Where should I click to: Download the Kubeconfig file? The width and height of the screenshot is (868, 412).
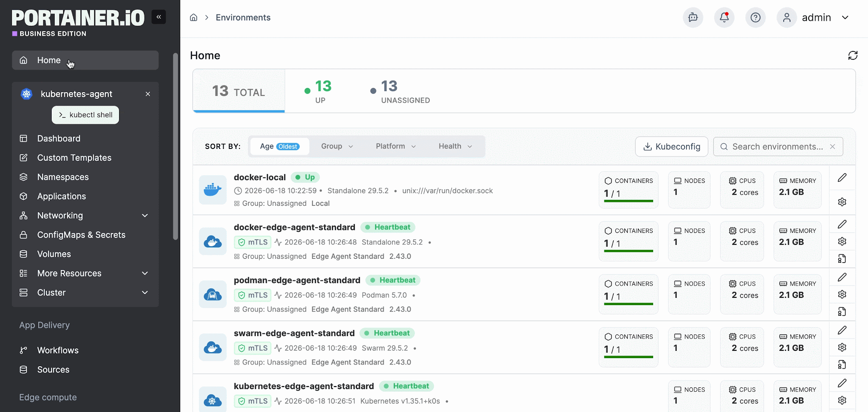coord(671,146)
